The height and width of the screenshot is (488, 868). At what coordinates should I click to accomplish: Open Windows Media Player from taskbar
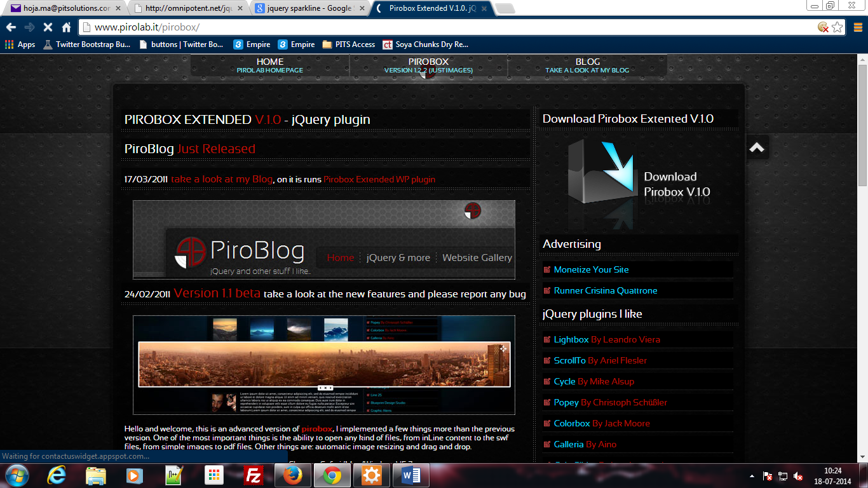(135, 475)
